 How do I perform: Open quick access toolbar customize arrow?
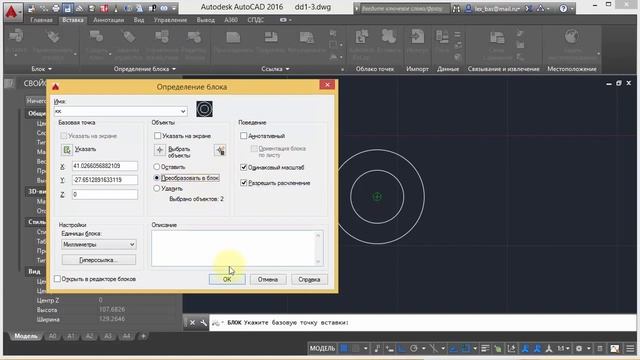(174, 8)
